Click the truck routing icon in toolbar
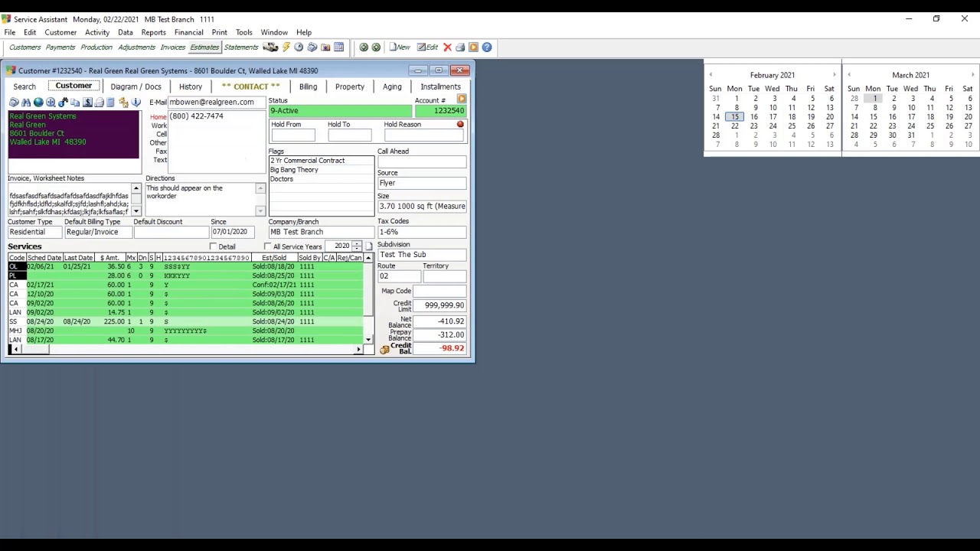The image size is (980, 551). pyautogui.click(x=270, y=47)
